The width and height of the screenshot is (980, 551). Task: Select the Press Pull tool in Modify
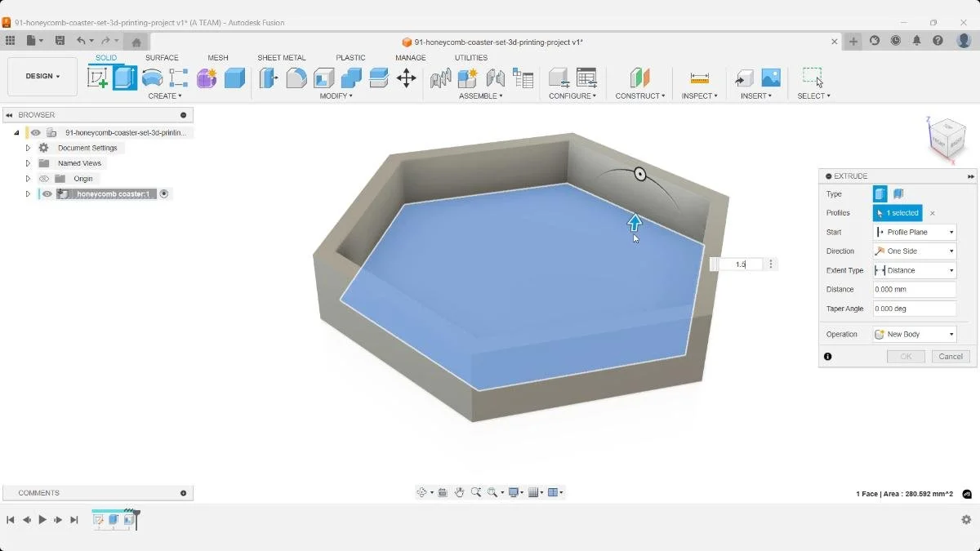coord(267,77)
